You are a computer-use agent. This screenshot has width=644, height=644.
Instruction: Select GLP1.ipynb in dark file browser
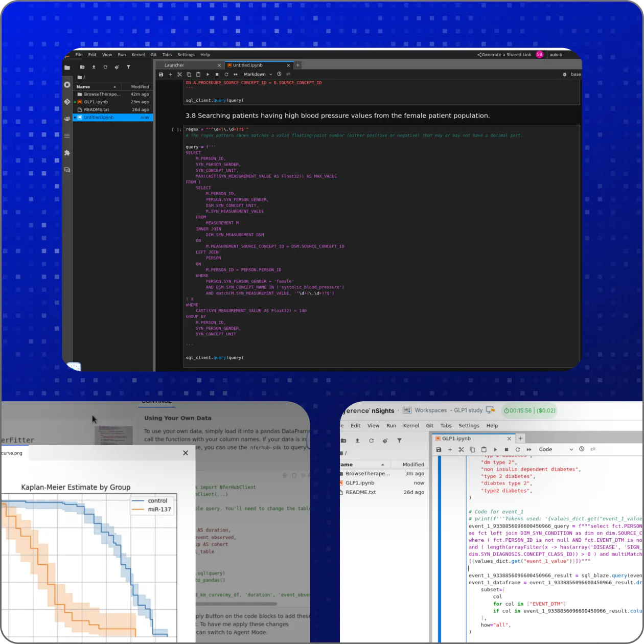112,102
